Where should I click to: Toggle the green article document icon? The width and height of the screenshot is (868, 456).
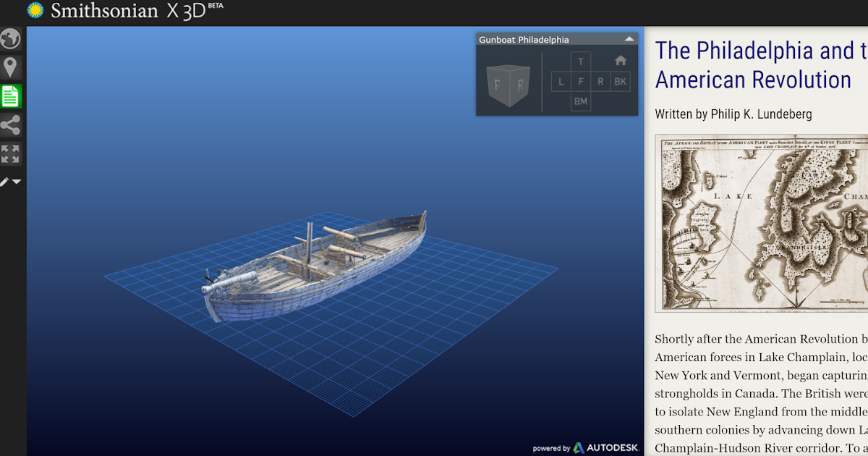click(10, 96)
